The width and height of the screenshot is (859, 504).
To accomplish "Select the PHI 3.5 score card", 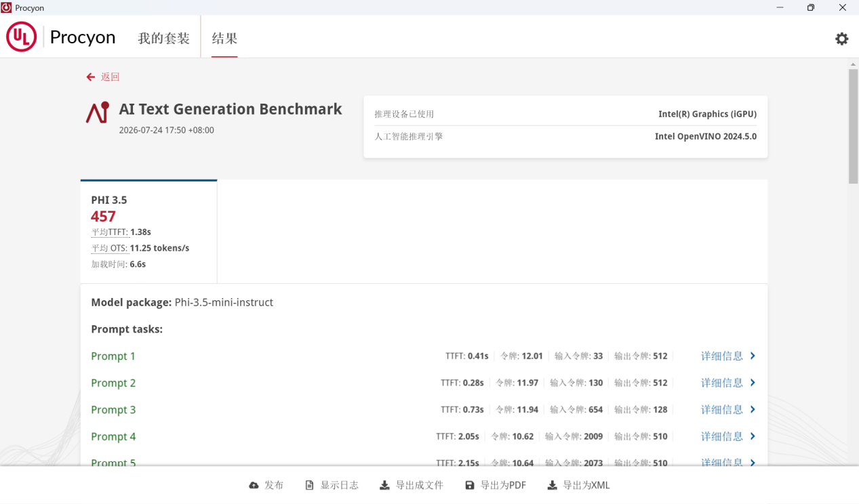I will click(x=148, y=232).
